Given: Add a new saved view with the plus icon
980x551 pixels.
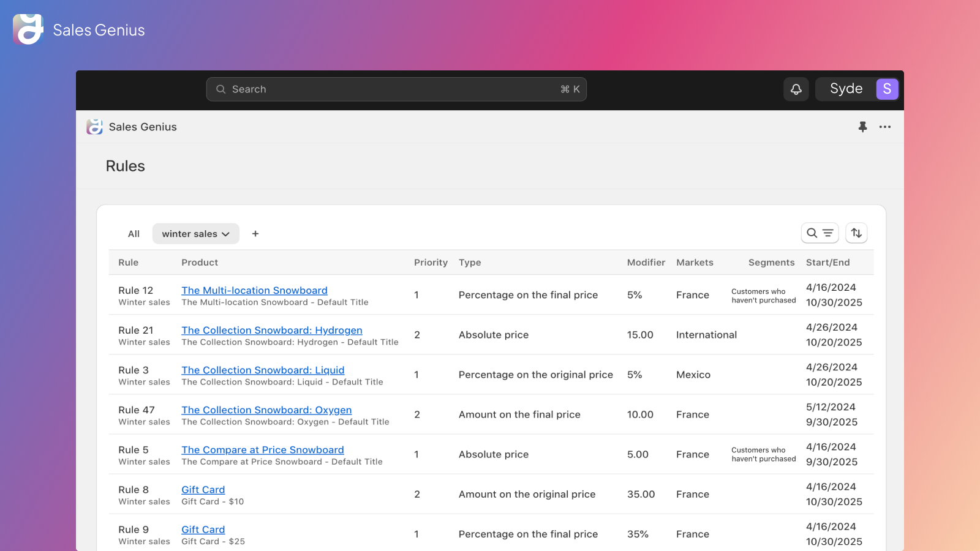Looking at the screenshot, I should point(255,233).
